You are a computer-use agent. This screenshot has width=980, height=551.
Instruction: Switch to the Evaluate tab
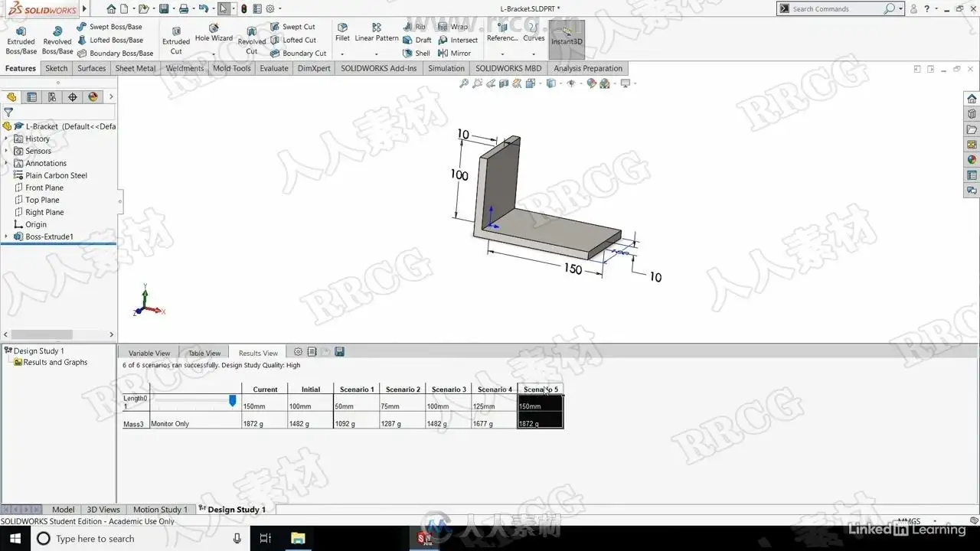pyautogui.click(x=274, y=68)
